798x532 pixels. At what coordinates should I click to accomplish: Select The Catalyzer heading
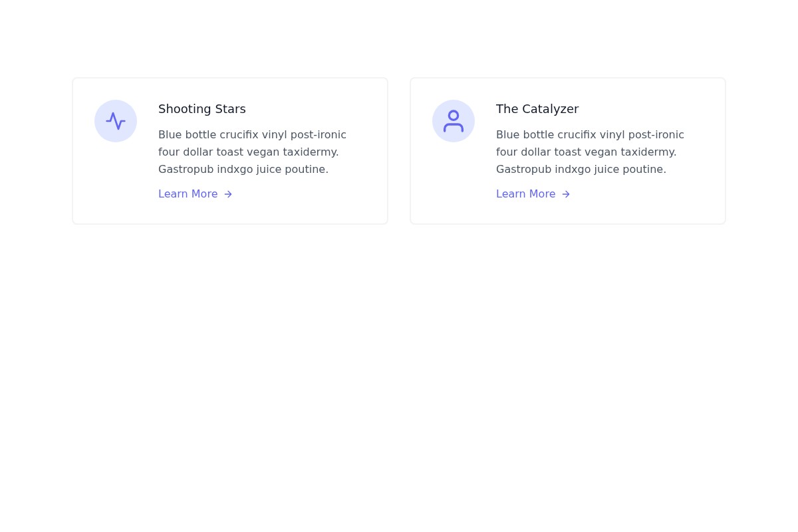[x=537, y=109]
